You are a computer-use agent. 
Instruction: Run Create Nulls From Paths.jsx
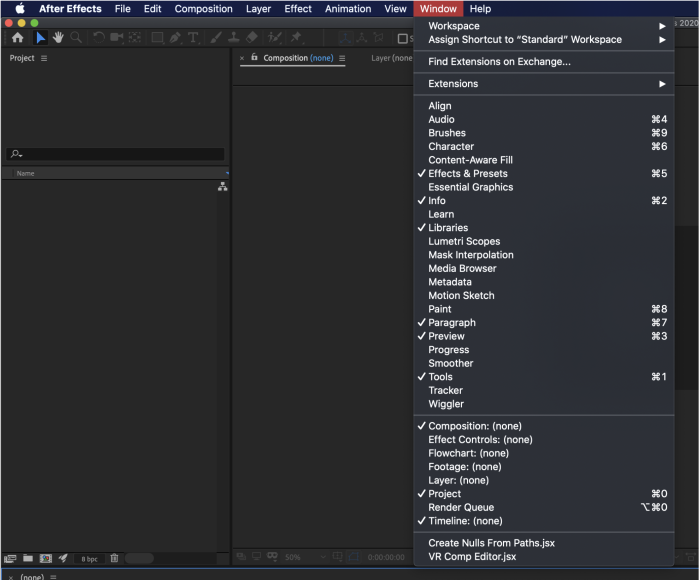544,543
